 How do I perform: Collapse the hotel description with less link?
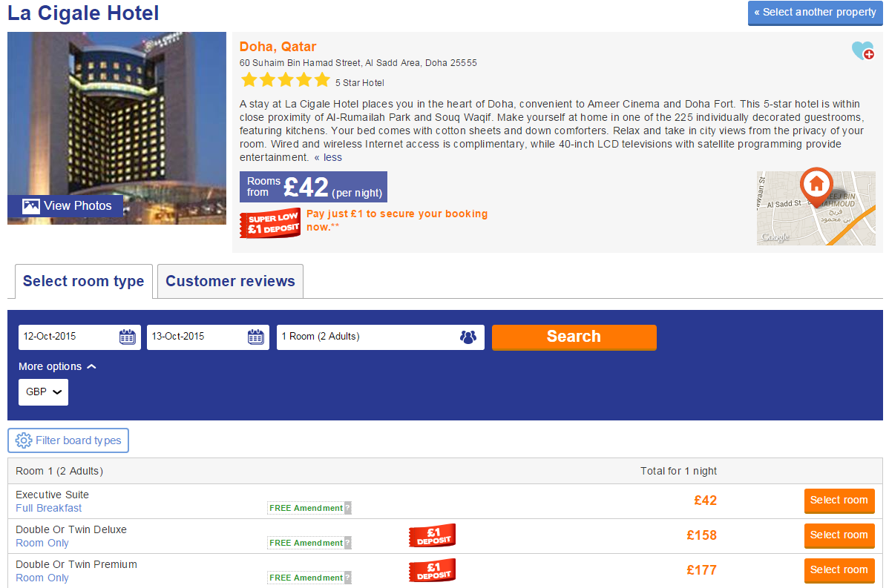coord(328,157)
